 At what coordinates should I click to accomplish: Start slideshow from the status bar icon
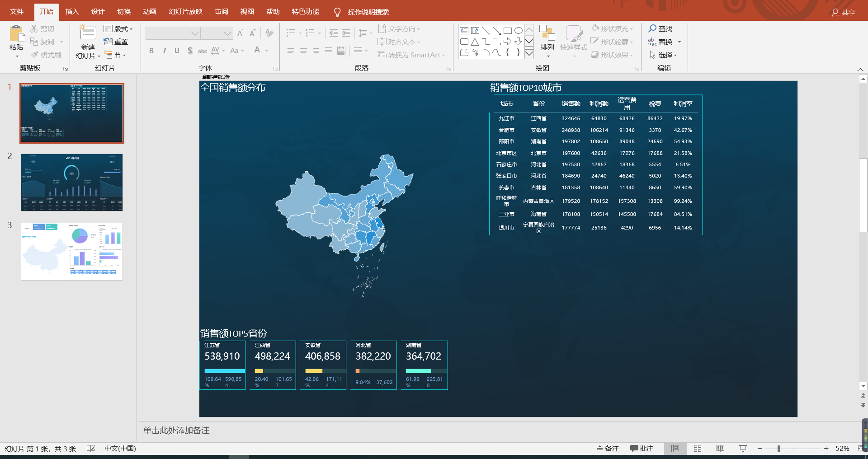click(x=743, y=448)
